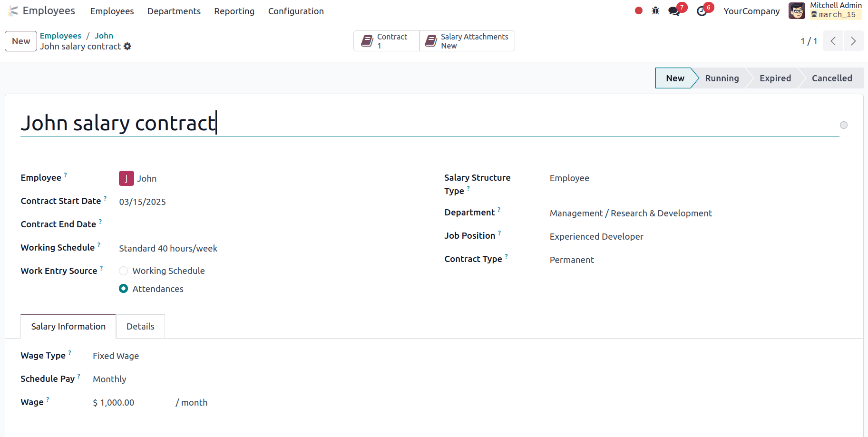Screen dimensions: 868x437
Task: Open the conversations chat icon
Action: (x=674, y=11)
